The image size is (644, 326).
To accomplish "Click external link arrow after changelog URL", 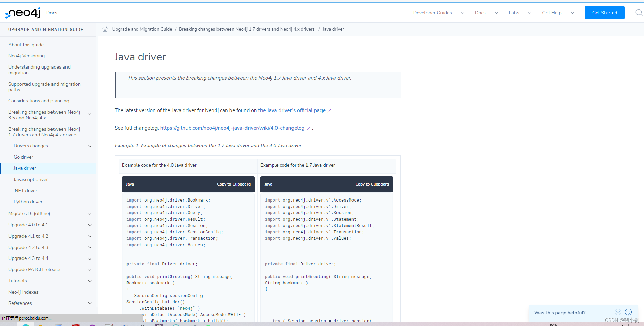I will click(x=309, y=128).
